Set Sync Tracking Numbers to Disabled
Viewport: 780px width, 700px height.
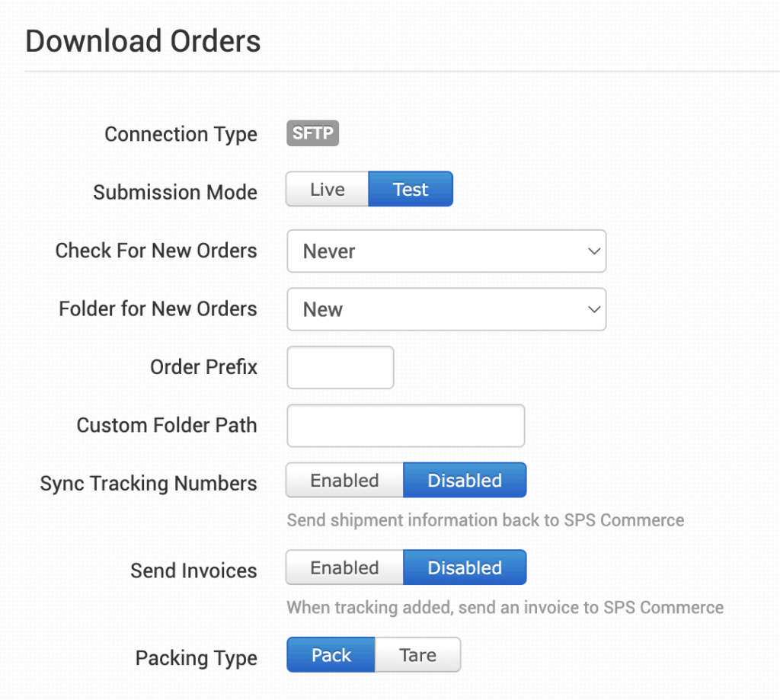point(465,481)
